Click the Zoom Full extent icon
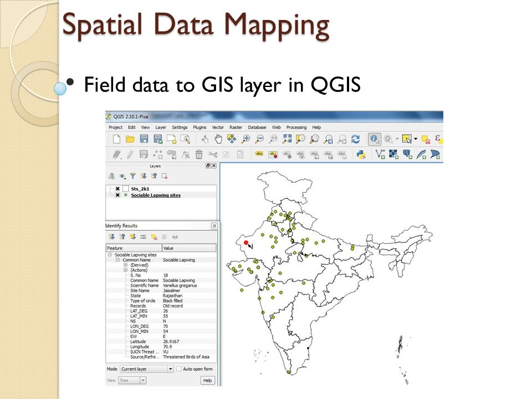The image size is (532, 399). click(287, 139)
